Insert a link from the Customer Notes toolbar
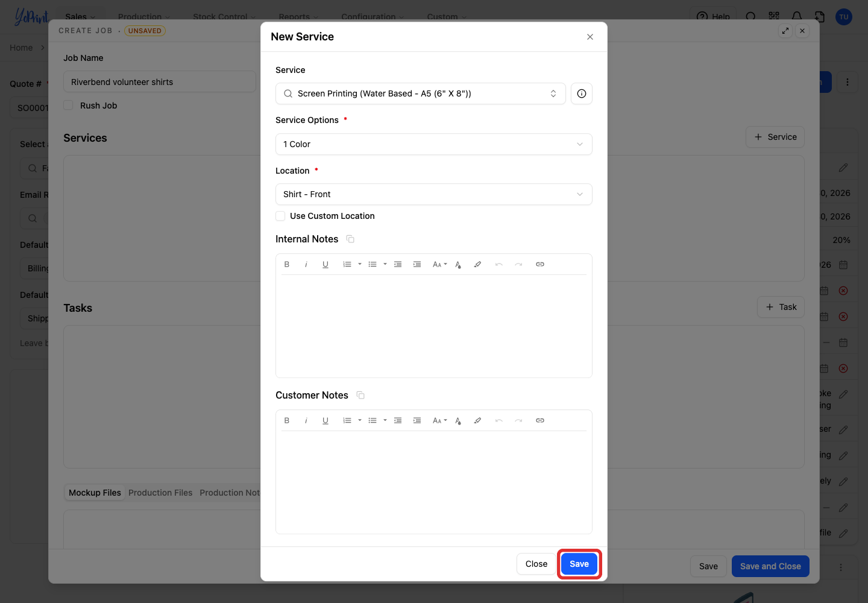The image size is (868, 603). (x=540, y=420)
